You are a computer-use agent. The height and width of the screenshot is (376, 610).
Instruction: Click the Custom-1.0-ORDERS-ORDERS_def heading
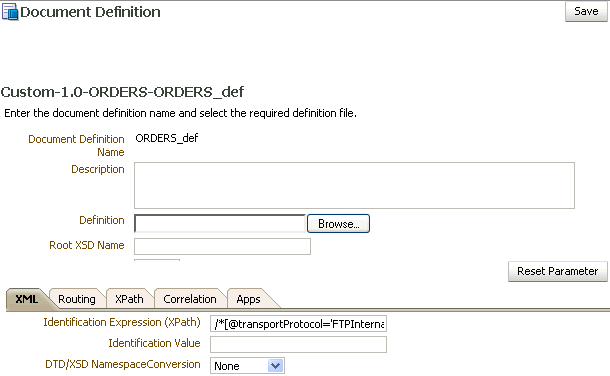click(x=122, y=92)
